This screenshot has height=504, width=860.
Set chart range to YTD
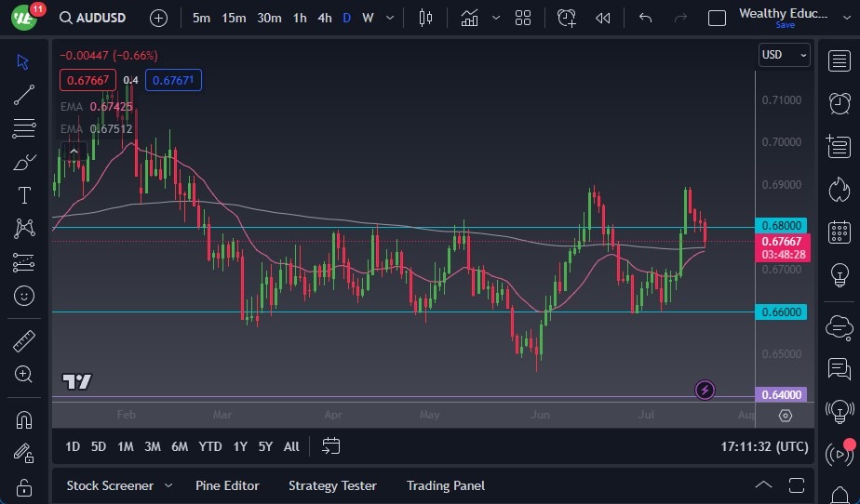tap(210, 446)
